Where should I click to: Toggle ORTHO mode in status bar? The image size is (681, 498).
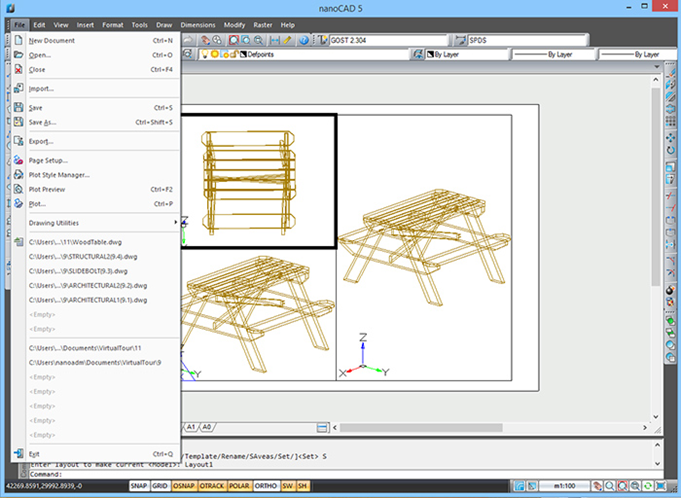point(266,487)
